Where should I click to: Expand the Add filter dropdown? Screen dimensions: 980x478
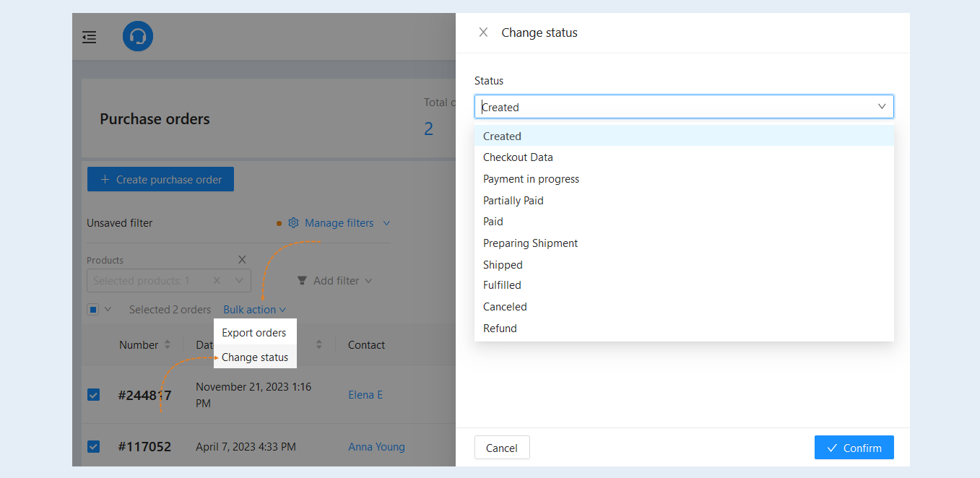(x=368, y=281)
